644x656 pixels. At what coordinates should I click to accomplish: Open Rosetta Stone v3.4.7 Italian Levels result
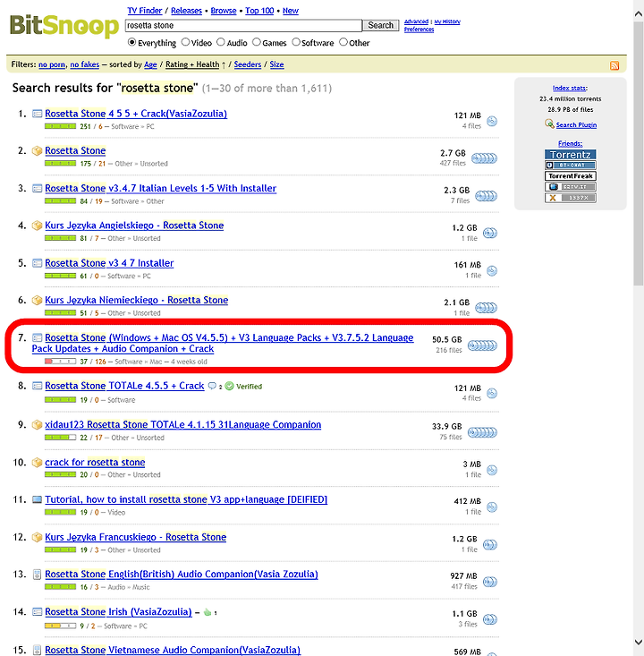161,188
